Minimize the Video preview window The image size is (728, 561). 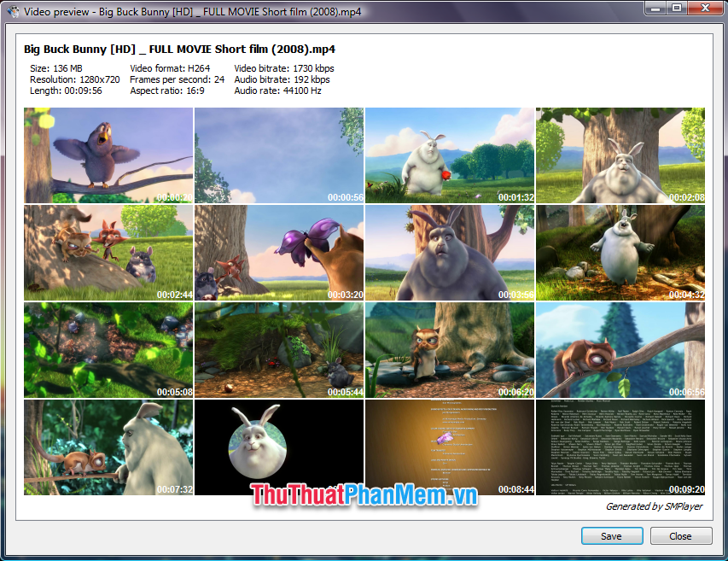tap(655, 9)
